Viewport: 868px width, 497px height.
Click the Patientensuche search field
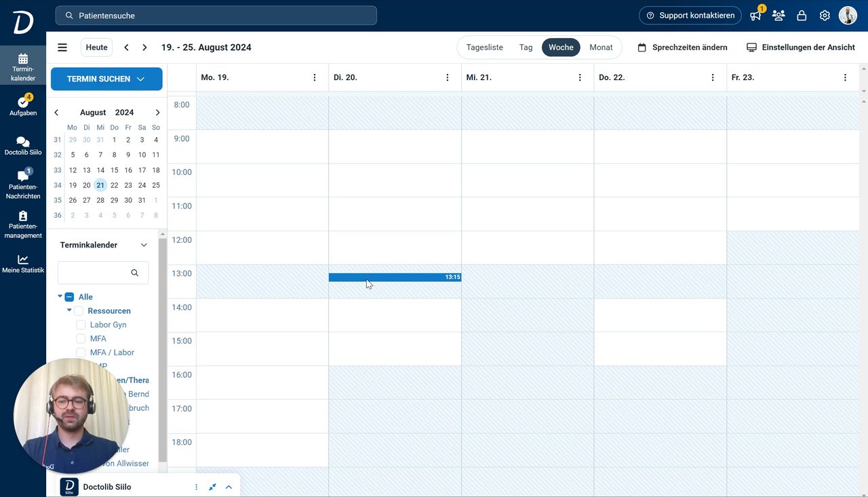coord(217,16)
